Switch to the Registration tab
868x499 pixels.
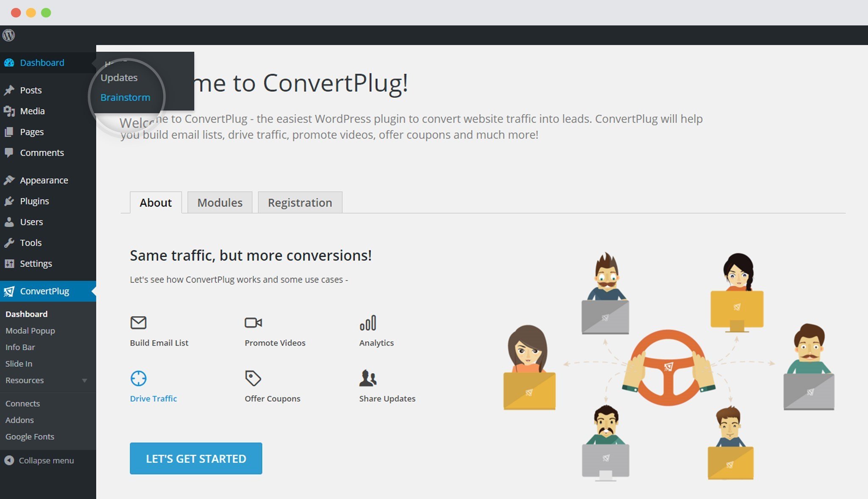click(x=300, y=202)
